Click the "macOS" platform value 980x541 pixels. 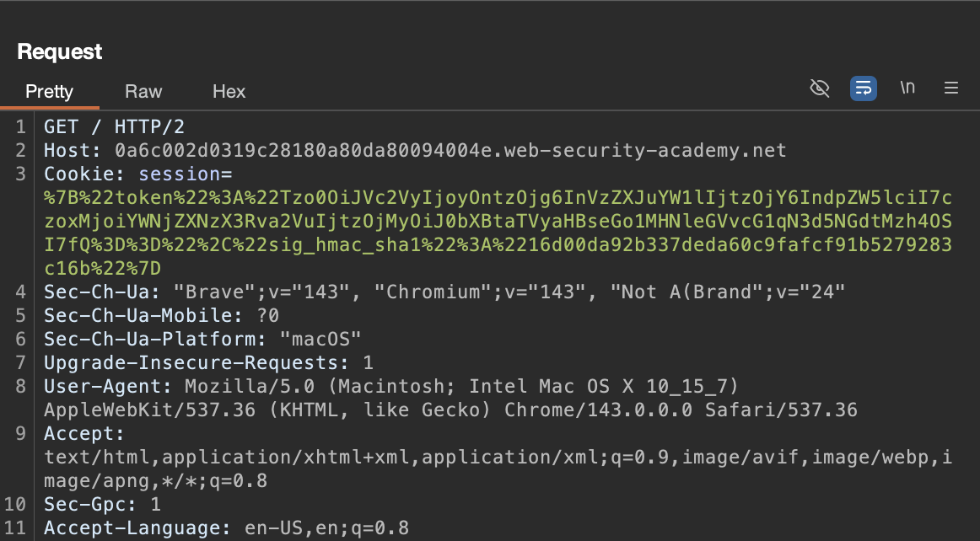(x=320, y=340)
